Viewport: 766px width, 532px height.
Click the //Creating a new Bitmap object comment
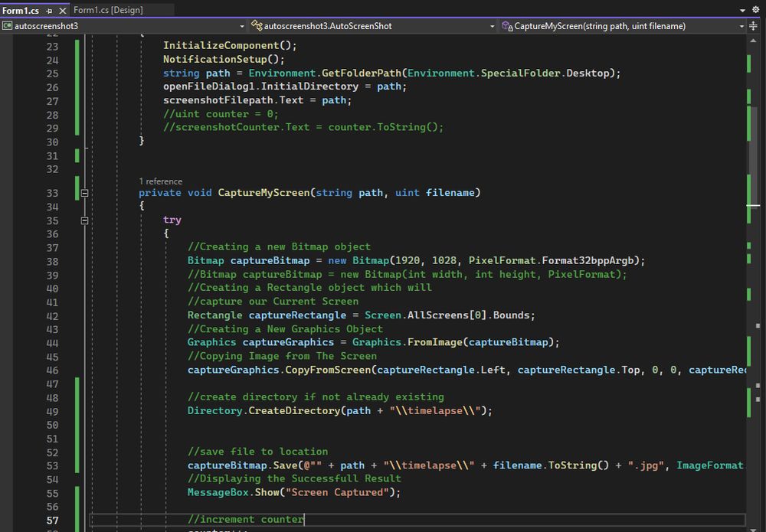click(279, 247)
